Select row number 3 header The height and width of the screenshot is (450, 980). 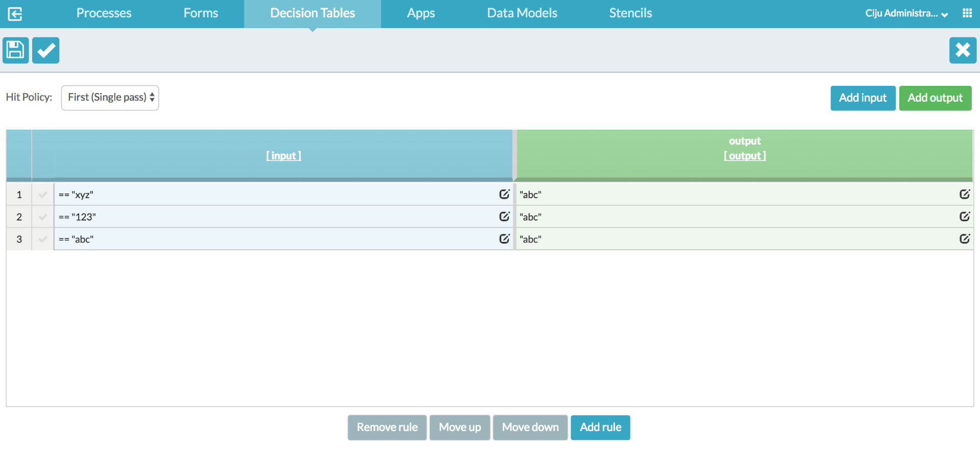coord(19,239)
